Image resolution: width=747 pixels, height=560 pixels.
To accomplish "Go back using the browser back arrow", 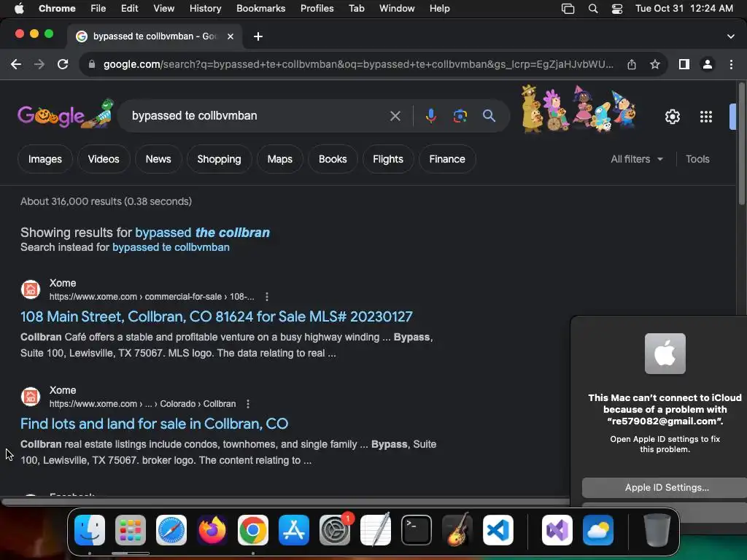I will coord(16,64).
